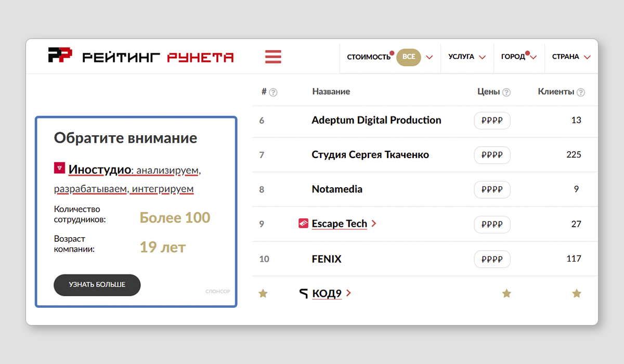624x364 pixels.
Task: Click rank number 6
Action: coord(262,121)
